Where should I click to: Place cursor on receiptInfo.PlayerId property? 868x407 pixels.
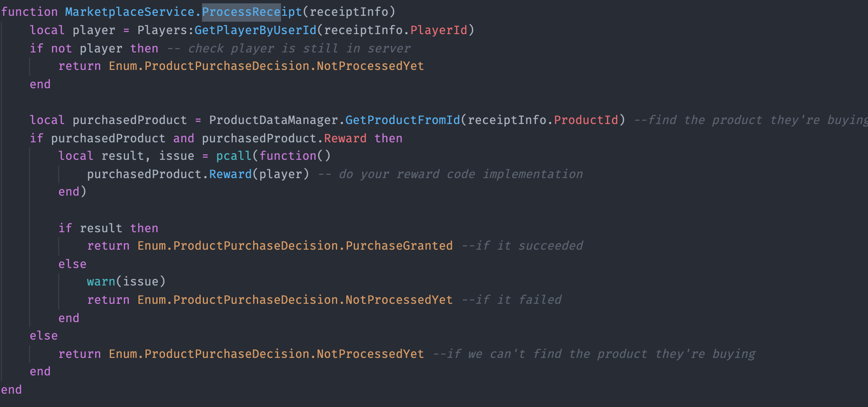[439, 30]
